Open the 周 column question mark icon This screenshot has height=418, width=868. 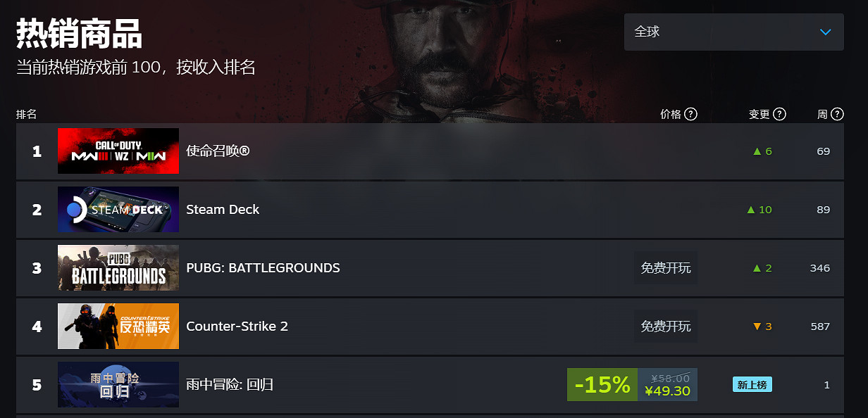pyautogui.click(x=836, y=114)
